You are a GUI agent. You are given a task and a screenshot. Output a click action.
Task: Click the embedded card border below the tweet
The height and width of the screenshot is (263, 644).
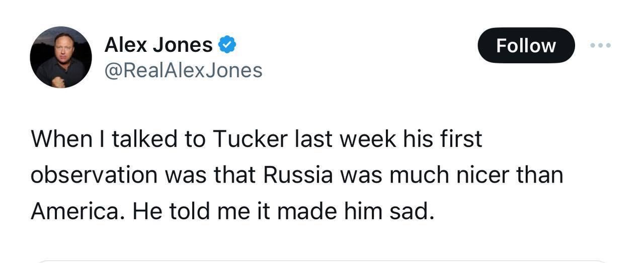[322, 261]
